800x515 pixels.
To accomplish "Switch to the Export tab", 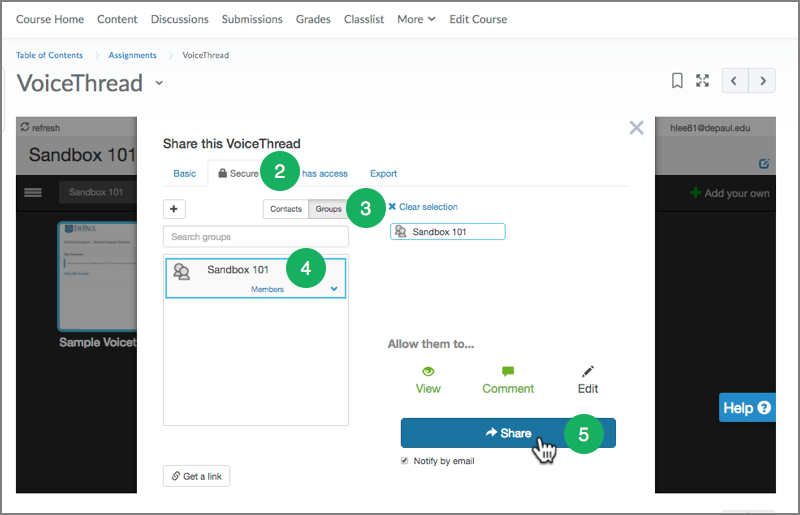I will pyautogui.click(x=383, y=174).
